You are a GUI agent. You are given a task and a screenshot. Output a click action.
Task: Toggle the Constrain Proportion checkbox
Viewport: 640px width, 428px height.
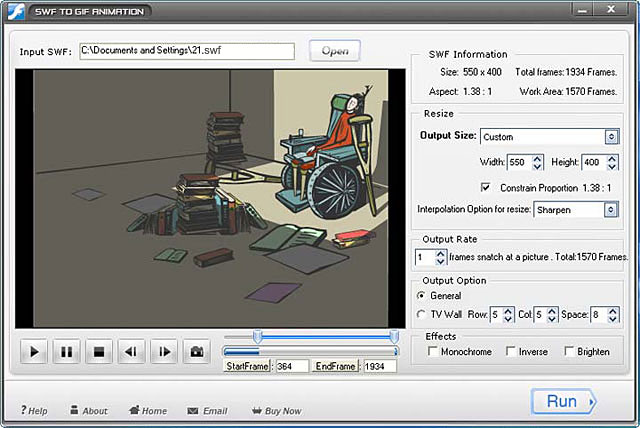(x=485, y=187)
